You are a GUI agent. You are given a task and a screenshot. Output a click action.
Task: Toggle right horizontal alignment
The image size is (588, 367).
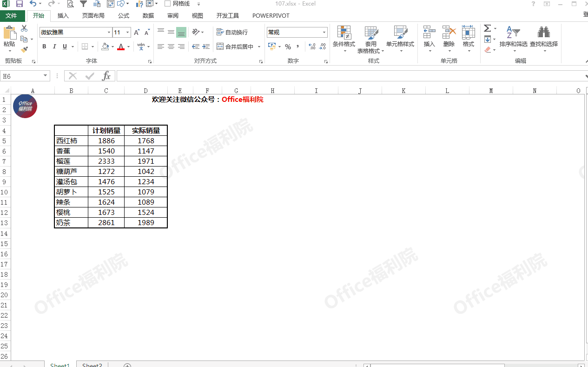[x=181, y=47]
